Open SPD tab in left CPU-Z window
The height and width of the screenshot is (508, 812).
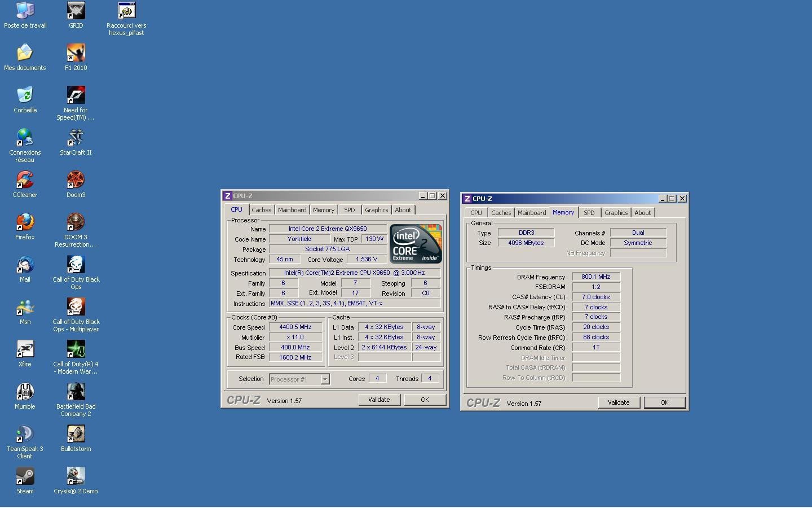point(350,210)
